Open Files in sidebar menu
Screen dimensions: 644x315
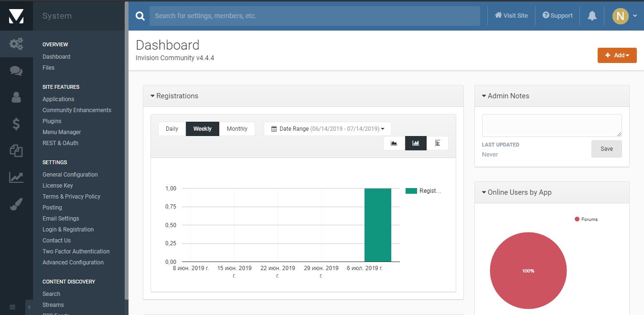tap(48, 68)
